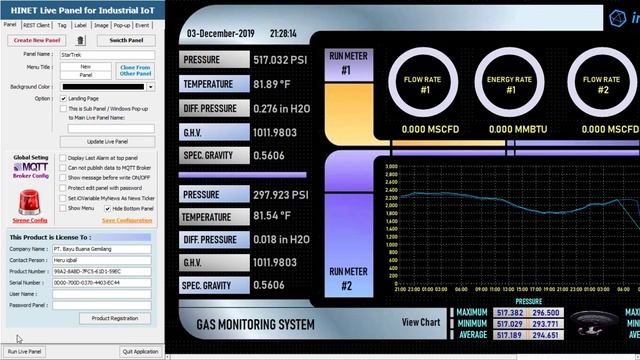The image size is (640, 360).
Task: Click the date 03-December-2019
Action: click(221, 33)
